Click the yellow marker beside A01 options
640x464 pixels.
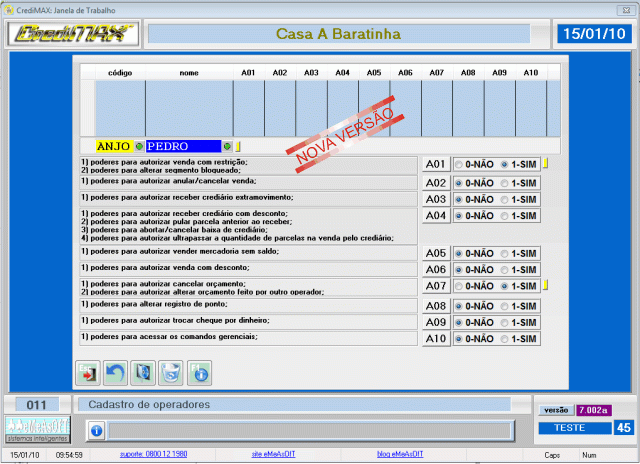tap(547, 164)
